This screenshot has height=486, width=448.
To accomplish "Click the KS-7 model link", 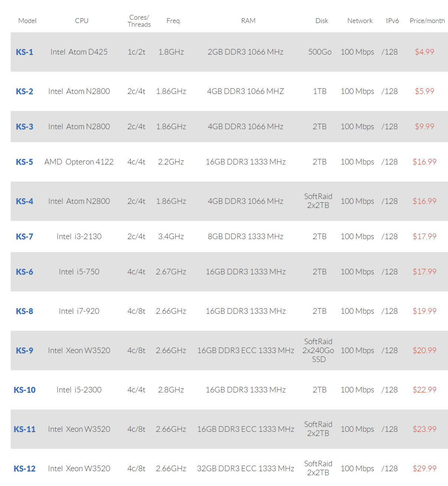I will tap(24, 237).
